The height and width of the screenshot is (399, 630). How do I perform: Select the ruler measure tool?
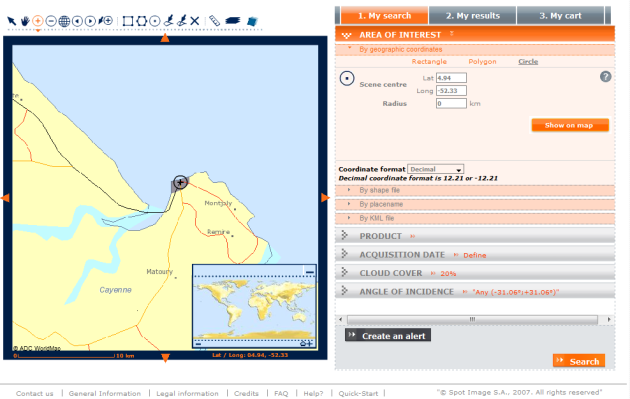point(215,20)
